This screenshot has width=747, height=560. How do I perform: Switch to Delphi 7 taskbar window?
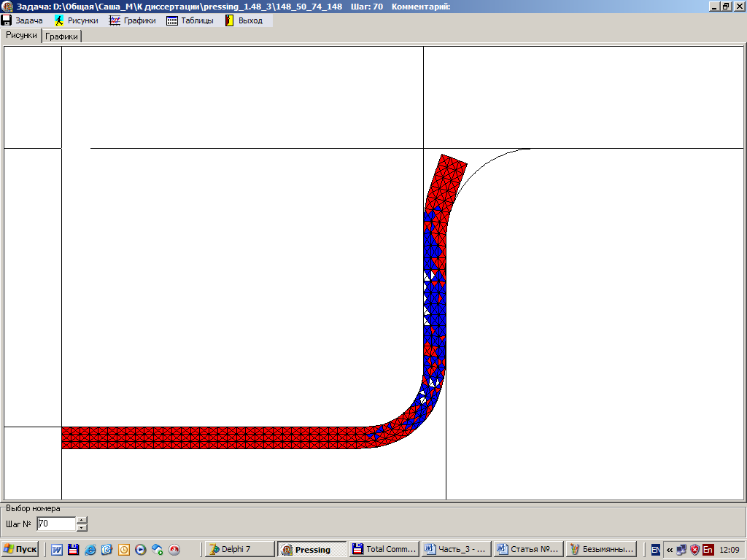click(239, 550)
